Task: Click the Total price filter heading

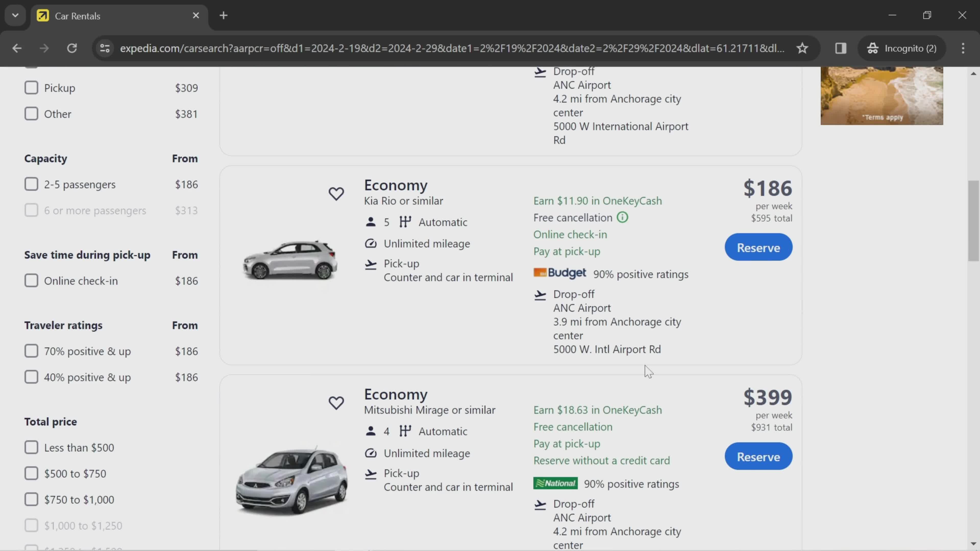Action: 51,422
